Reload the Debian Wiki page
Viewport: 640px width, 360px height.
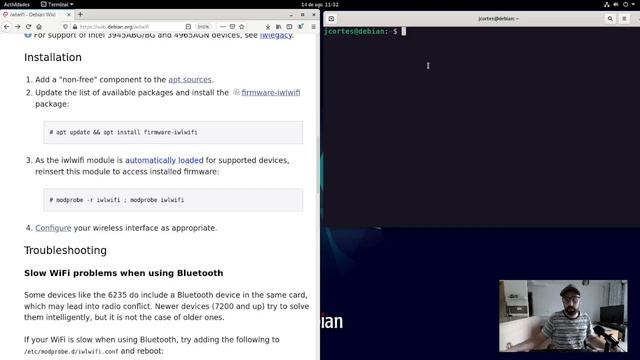point(28,27)
